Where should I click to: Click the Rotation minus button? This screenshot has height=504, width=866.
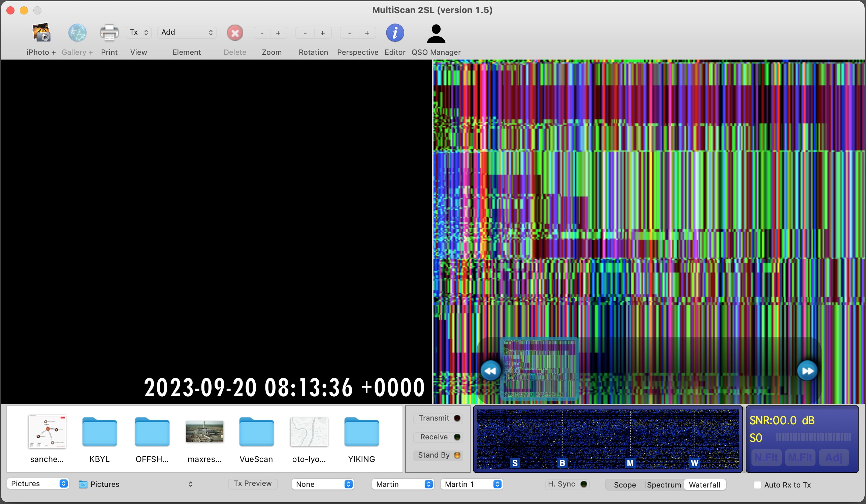(x=305, y=33)
